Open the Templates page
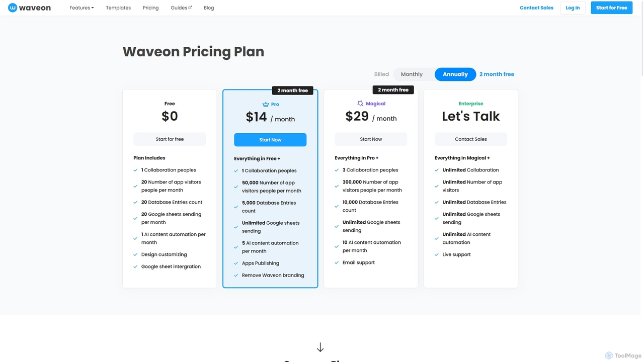The image size is (644, 362). [118, 8]
